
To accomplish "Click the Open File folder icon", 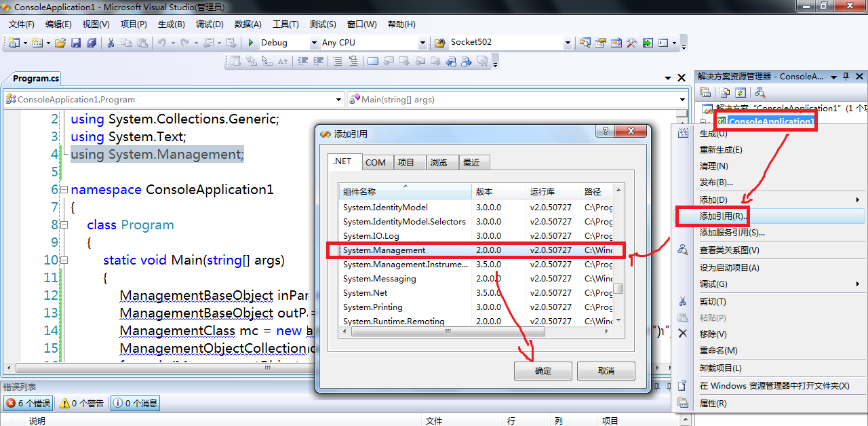I will (60, 43).
